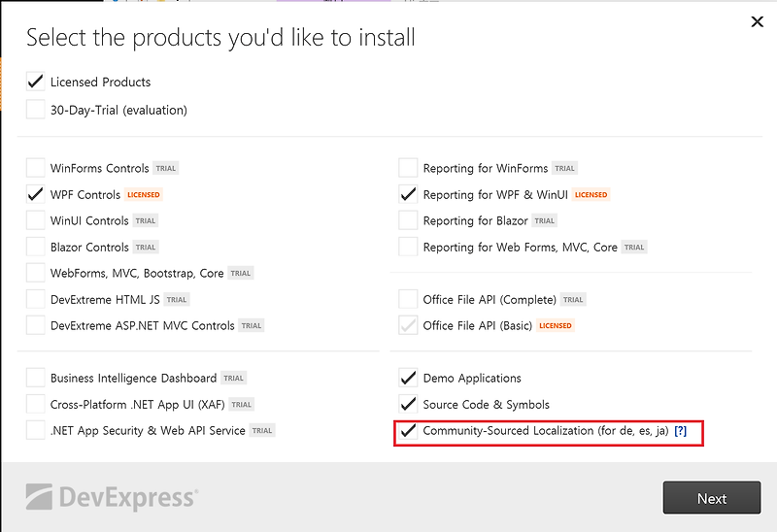The height and width of the screenshot is (532, 777).
Task: Uncheck the Licensed Products checkbox
Action: (36, 82)
